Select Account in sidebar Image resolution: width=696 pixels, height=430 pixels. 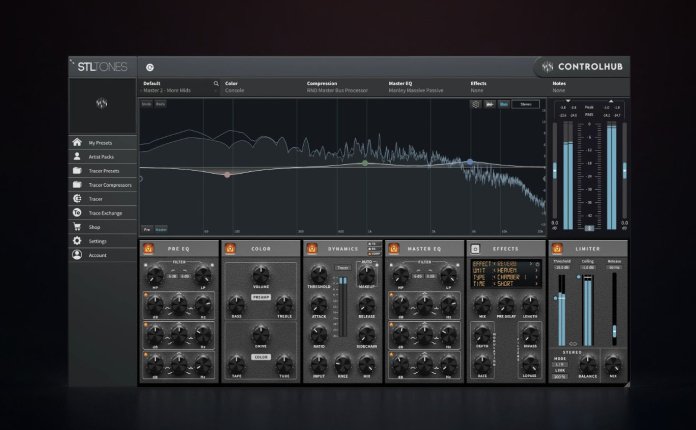[103, 255]
